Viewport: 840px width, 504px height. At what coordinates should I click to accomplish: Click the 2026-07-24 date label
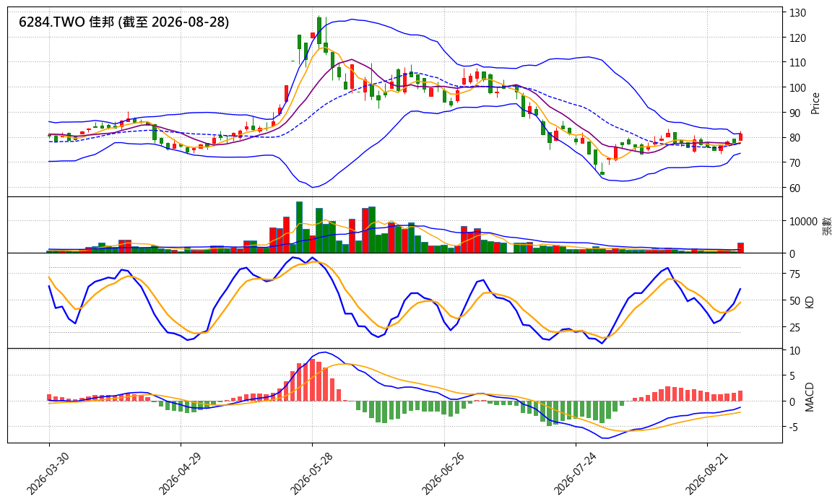[x=573, y=473]
